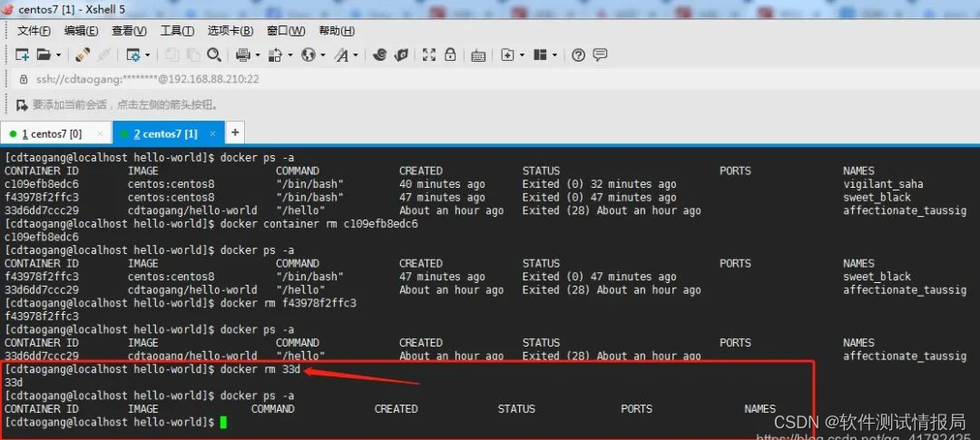The width and height of the screenshot is (980, 440).
Task: Click the Xshell app icon in title bar
Action: [8, 10]
